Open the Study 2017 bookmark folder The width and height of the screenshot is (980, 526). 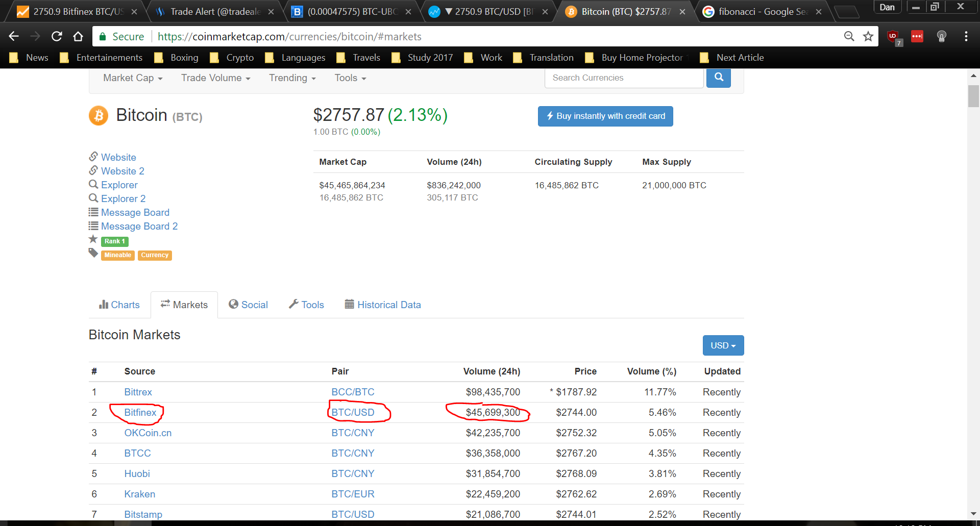pyautogui.click(x=423, y=58)
